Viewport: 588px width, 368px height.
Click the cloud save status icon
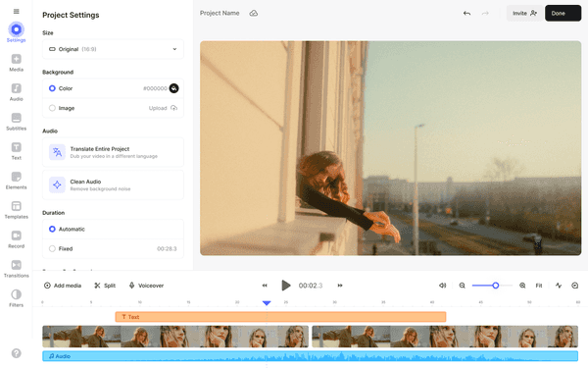coord(254,13)
